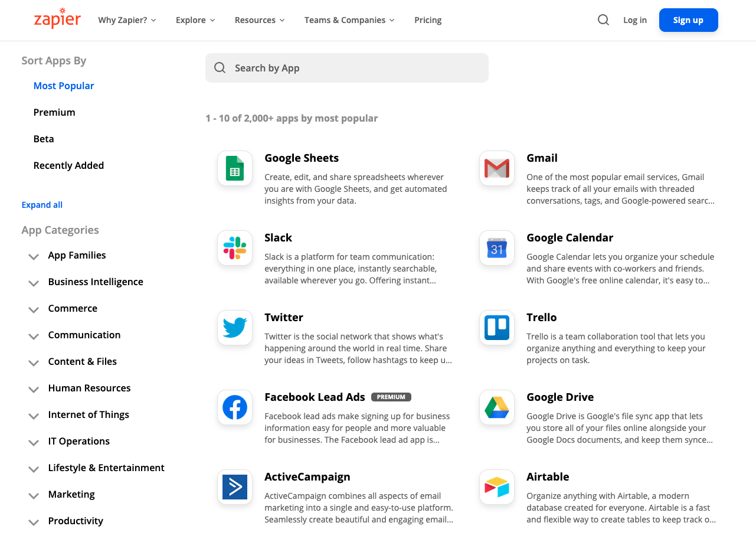Expand the Communication category chevron

(x=34, y=336)
